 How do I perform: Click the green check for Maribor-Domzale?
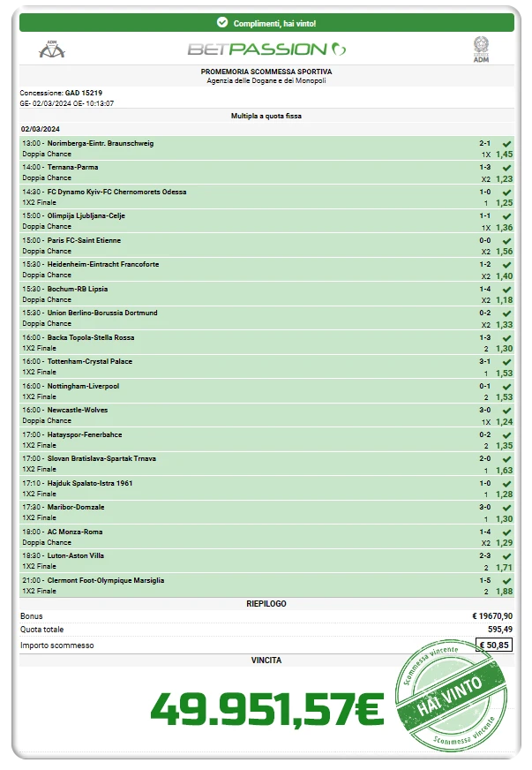tap(507, 508)
